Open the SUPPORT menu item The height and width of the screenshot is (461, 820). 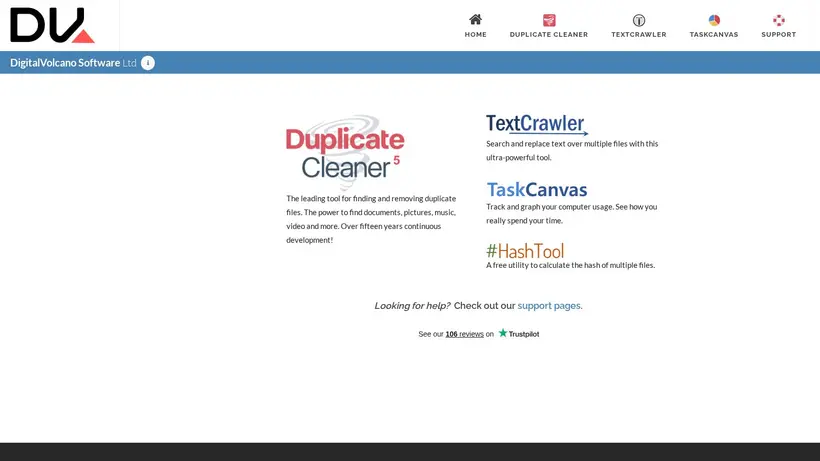pos(779,34)
